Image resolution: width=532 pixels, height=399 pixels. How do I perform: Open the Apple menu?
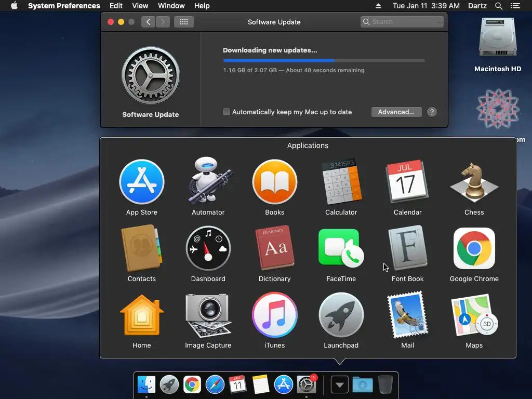[x=14, y=6]
